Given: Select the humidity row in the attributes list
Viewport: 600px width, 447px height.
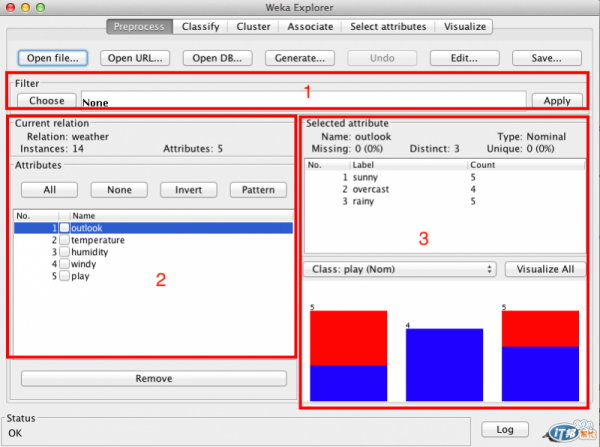Looking at the screenshot, I should pyautogui.click(x=153, y=252).
